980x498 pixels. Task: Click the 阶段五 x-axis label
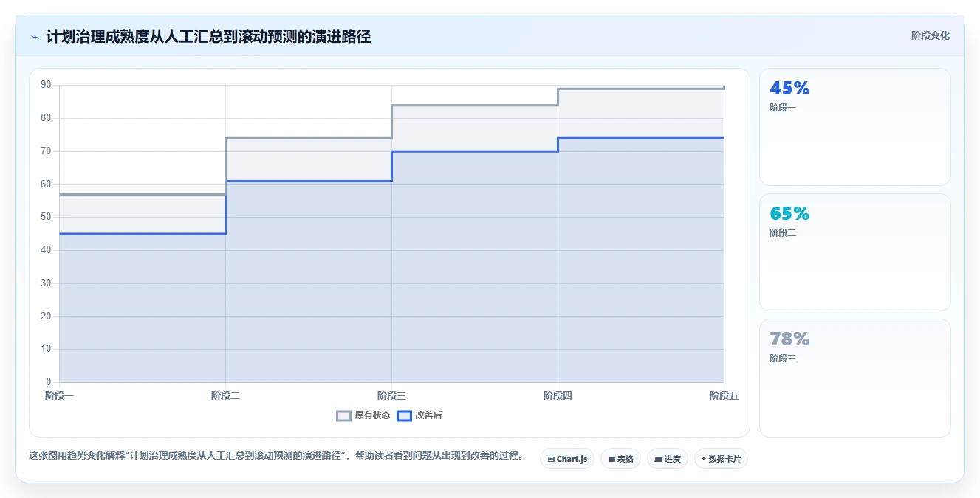click(x=724, y=395)
